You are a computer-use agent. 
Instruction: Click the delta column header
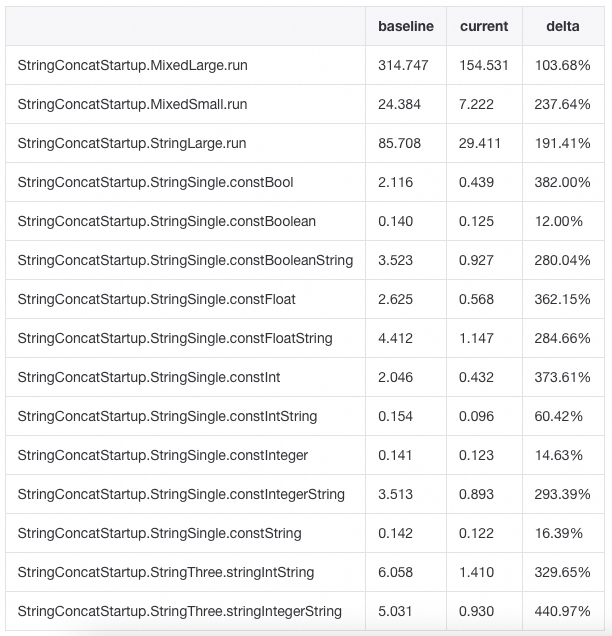point(563,26)
